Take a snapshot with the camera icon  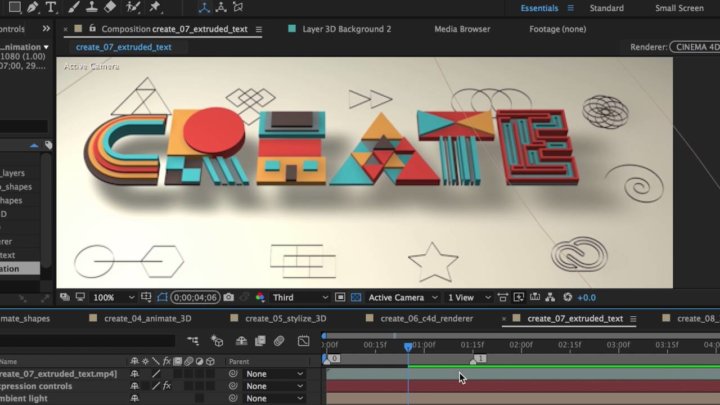coord(229,297)
